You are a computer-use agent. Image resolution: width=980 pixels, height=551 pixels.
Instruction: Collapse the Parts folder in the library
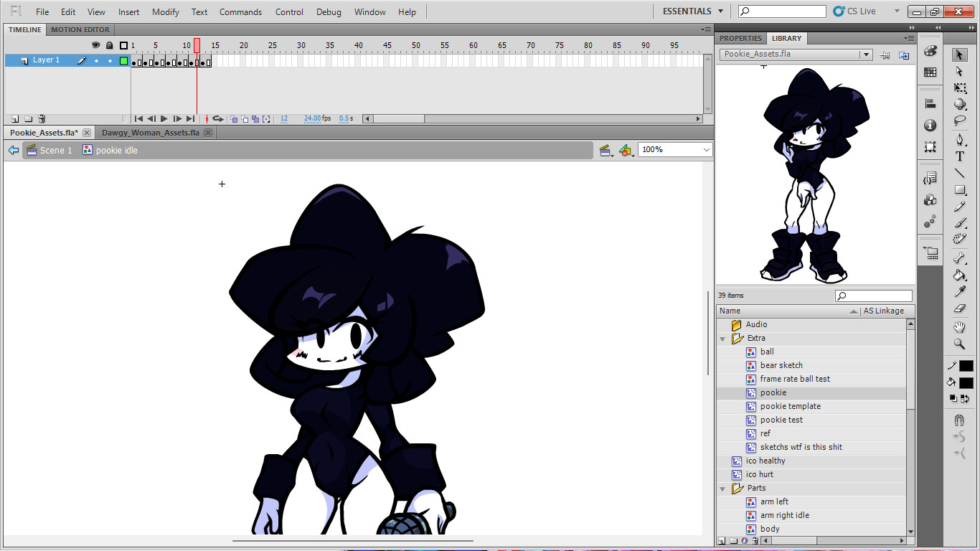click(x=723, y=488)
